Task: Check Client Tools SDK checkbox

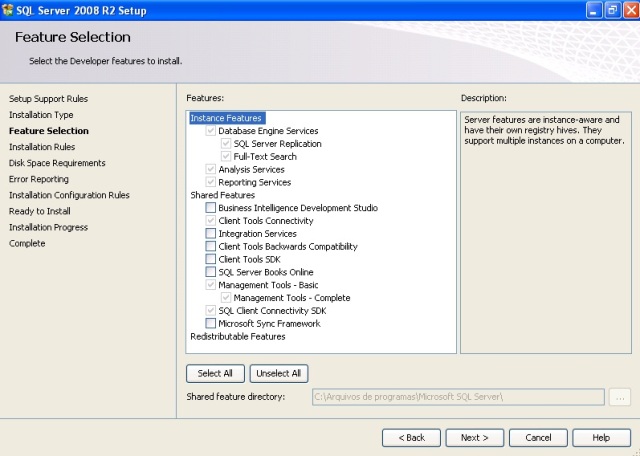Action: (211, 259)
